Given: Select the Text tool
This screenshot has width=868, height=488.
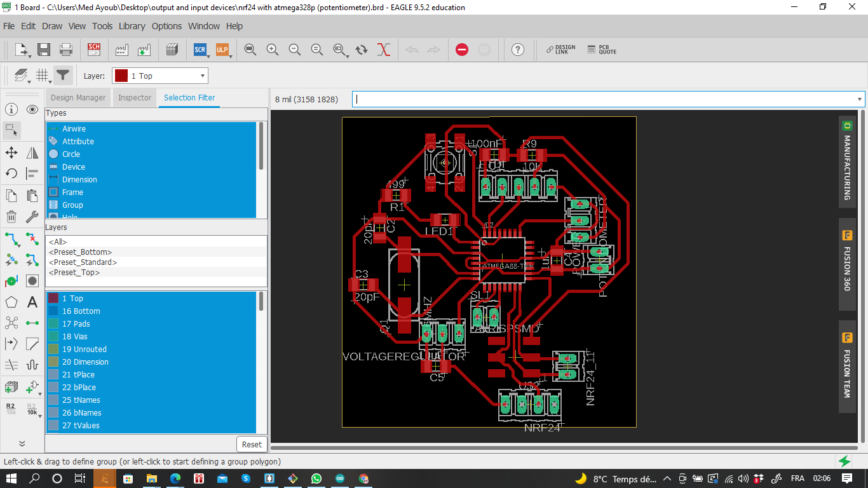Looking at the screenshot, I should click(32, 302).
